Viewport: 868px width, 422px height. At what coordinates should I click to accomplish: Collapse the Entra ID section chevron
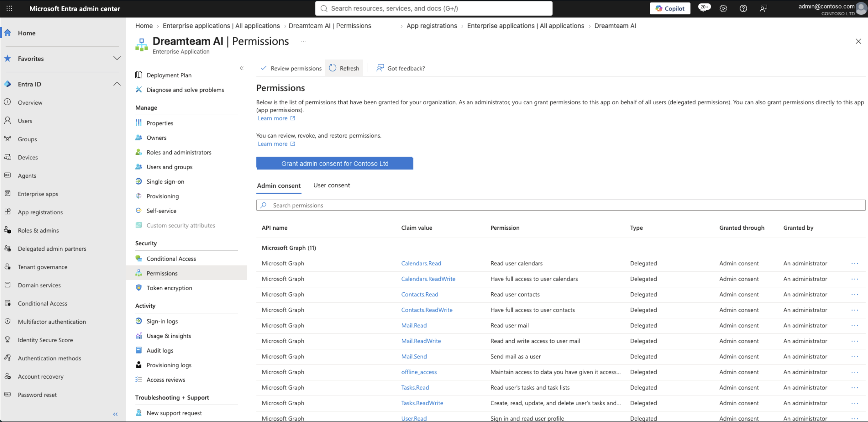tap(117, 84)
